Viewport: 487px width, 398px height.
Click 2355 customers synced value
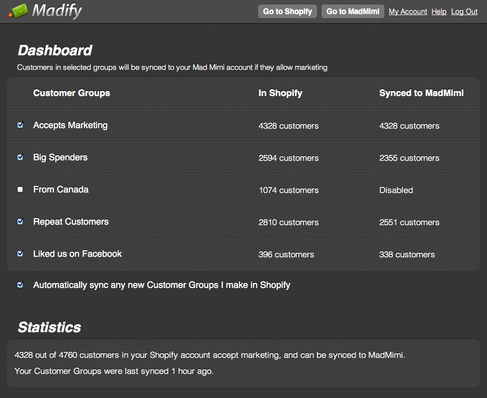[x=409, y=158]
